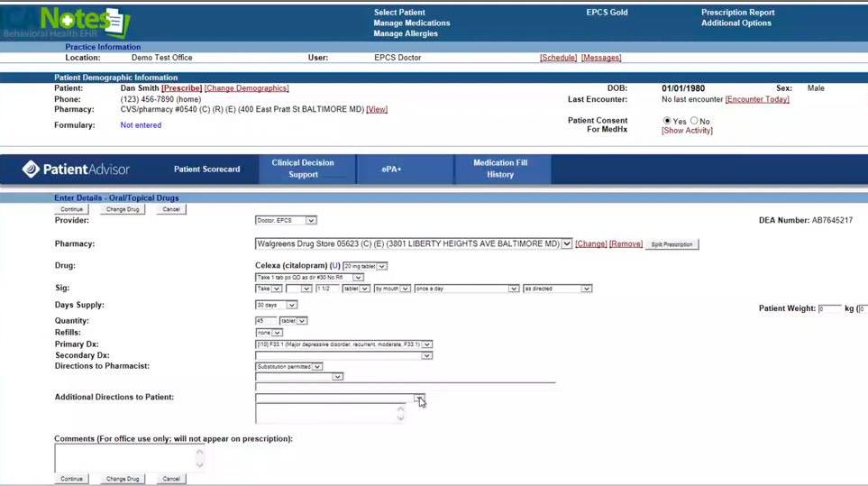The width and height of the screenshot is (868, 486).
Task: Open the Clinical Decision Support tab
Action: [303, 169]
